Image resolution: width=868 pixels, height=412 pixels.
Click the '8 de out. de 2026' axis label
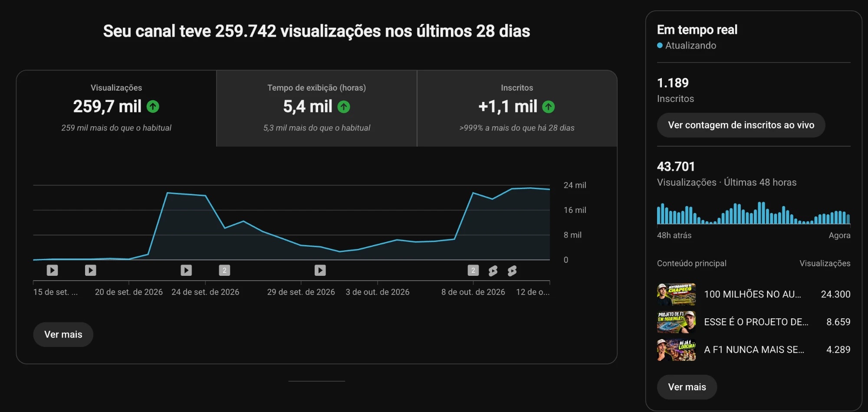[x=473, y=292]
